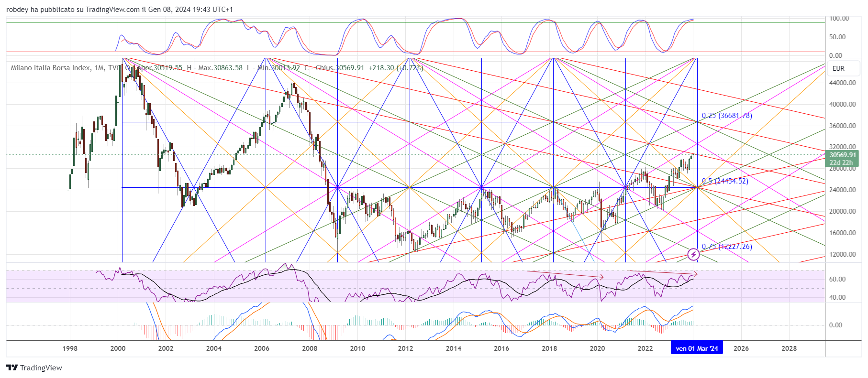Viewport: 868px width, 378px height.
Task: Click the current price tag 30569.91
Action: click(x=842, y=155)
